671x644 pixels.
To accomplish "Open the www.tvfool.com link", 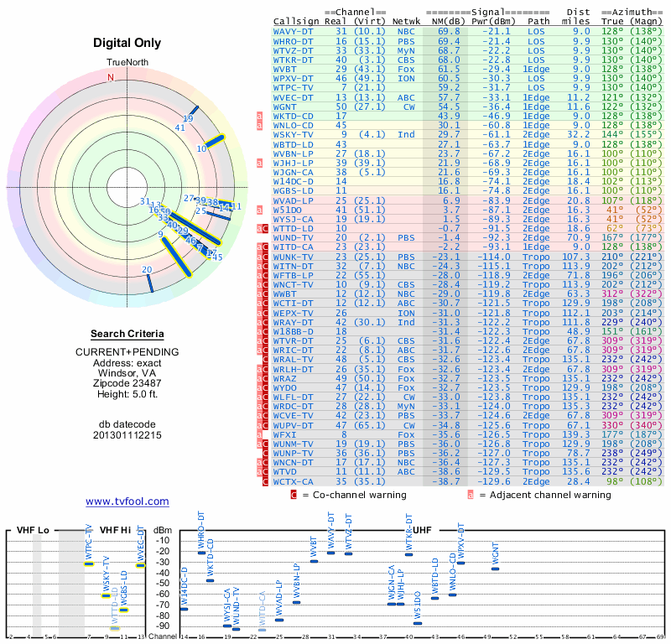I will (x=127, y=501).
